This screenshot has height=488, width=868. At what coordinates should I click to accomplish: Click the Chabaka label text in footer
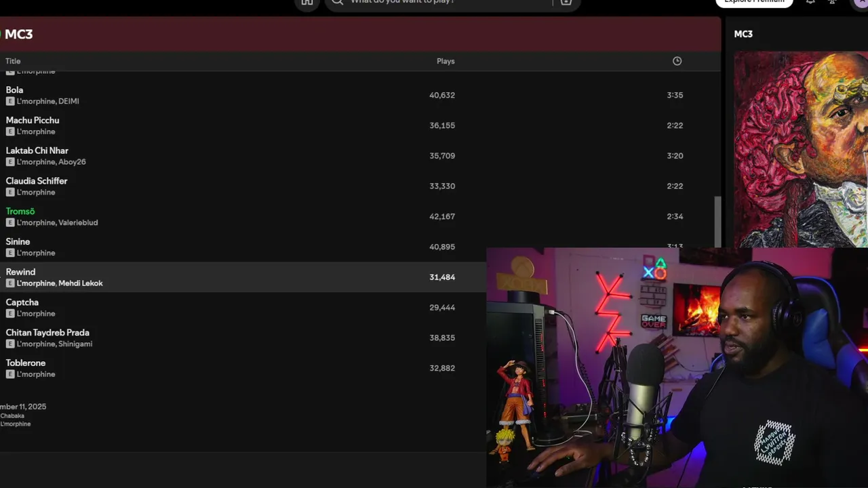coord(12,415)
